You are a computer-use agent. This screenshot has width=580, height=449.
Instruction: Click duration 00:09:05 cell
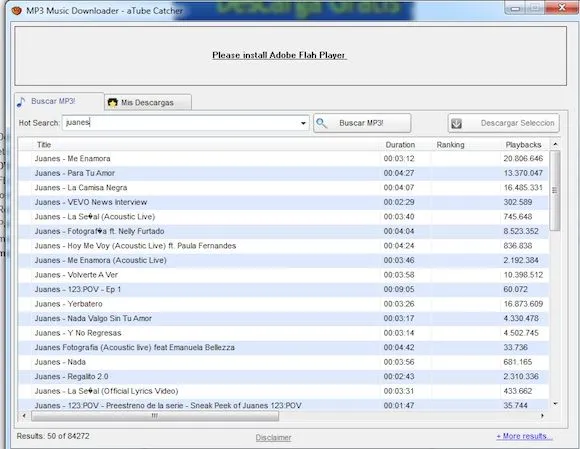(x=399, y=290)
